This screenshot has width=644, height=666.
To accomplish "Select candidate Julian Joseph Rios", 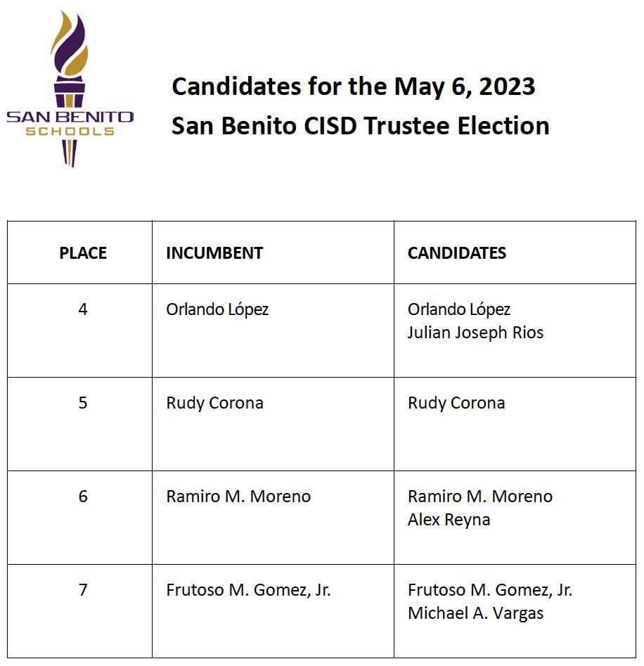I will pos(475,333).
